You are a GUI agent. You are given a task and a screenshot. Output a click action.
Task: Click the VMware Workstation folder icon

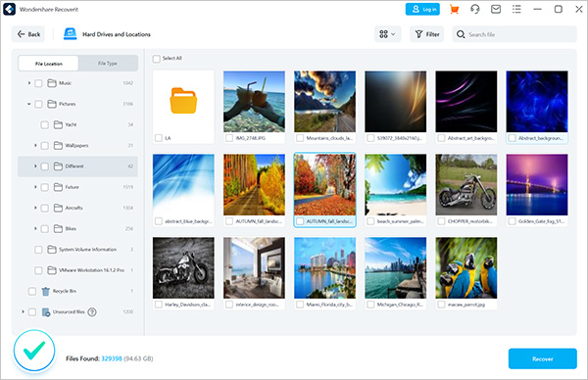coord(52,270)
